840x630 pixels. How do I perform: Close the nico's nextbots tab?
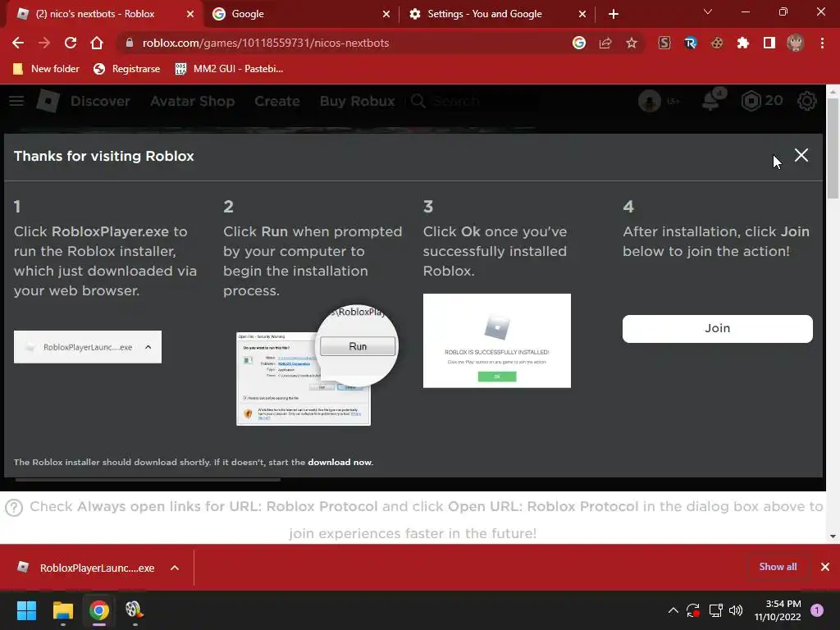(190, 14)
